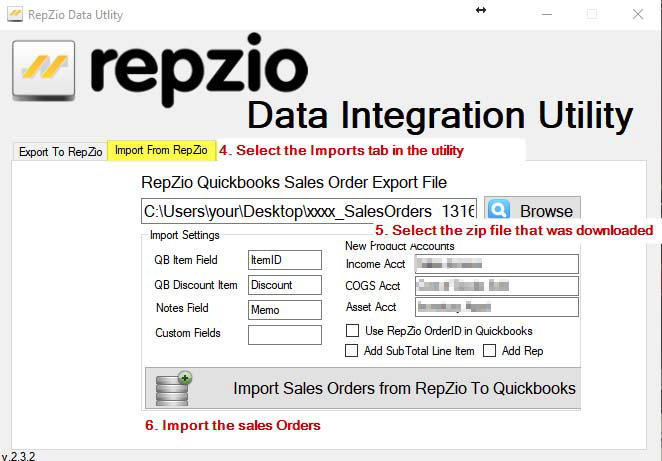Screen dimensions: 662x461
Task: Click the v.2.3.2 version label
Action: click(18, 456)
